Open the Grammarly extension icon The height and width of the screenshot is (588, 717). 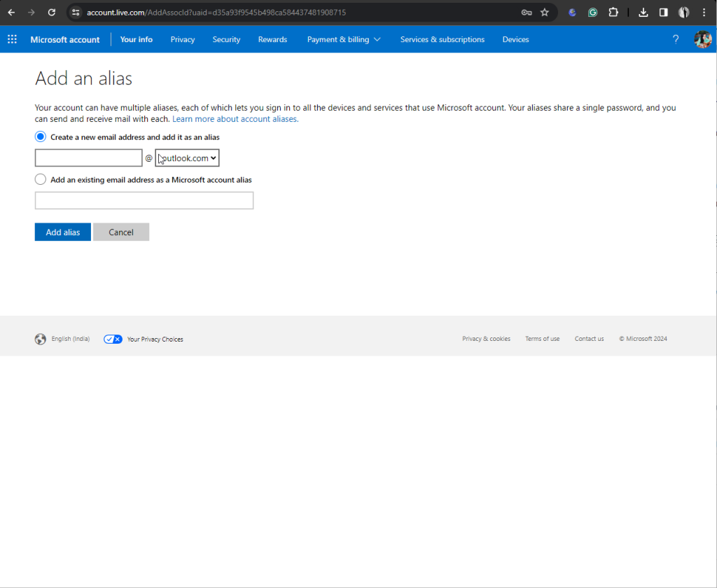pyautogui.click(x=592, y=13)
